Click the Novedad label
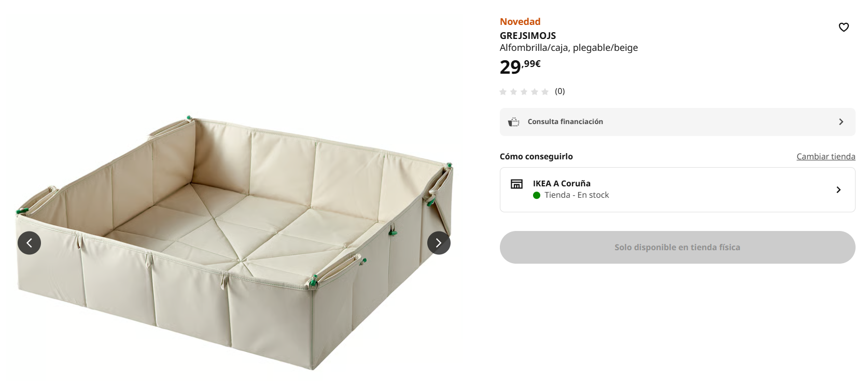This screenshot has width=868, height=381. point(520,22)
